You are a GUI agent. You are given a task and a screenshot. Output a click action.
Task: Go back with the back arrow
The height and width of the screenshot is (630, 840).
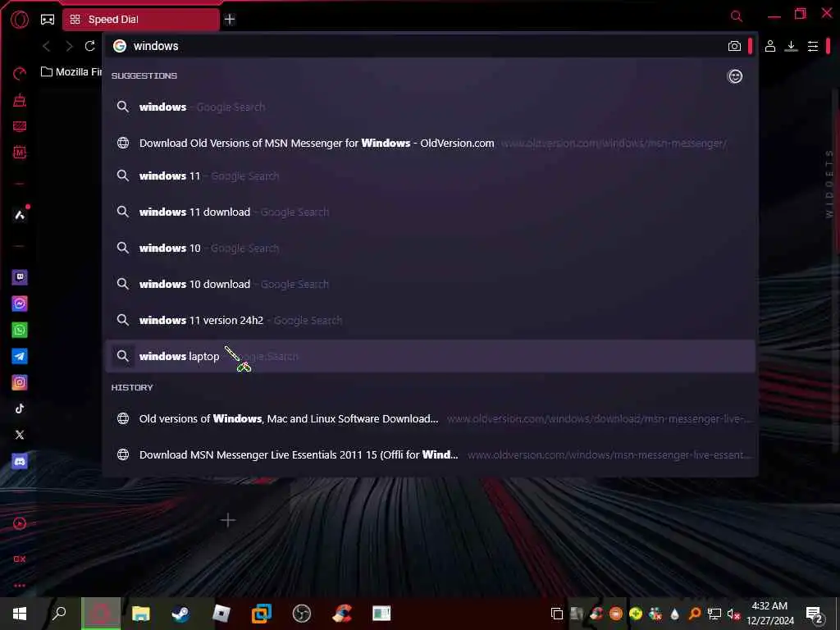click(47, 46)
